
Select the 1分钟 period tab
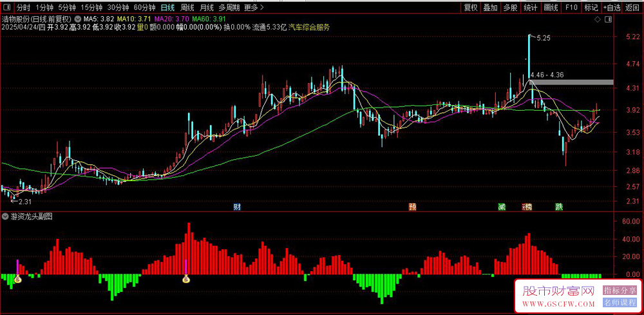[44, 7]
